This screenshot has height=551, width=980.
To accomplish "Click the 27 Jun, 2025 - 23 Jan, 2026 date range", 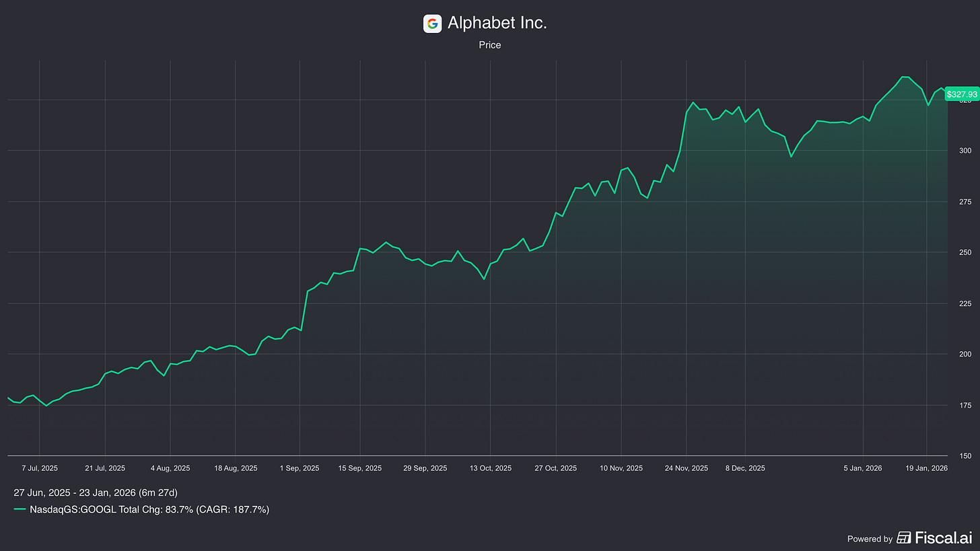I will [x=96, y=493].
